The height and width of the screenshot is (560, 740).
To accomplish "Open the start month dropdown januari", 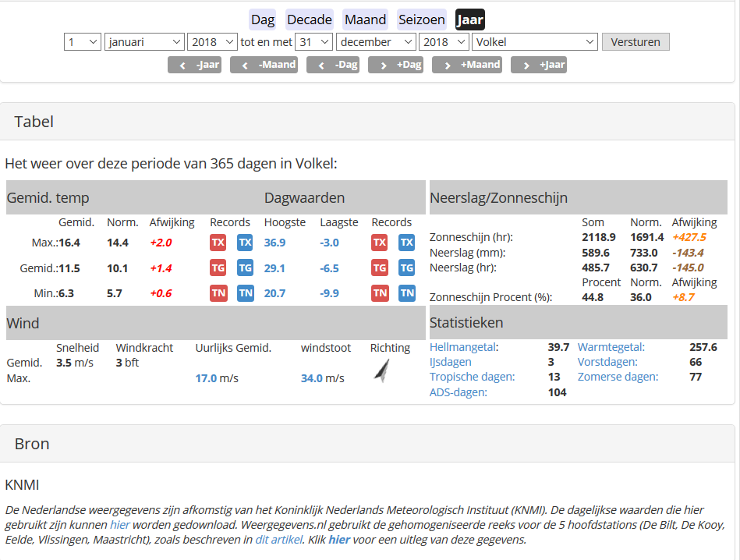I will (144, 42).
